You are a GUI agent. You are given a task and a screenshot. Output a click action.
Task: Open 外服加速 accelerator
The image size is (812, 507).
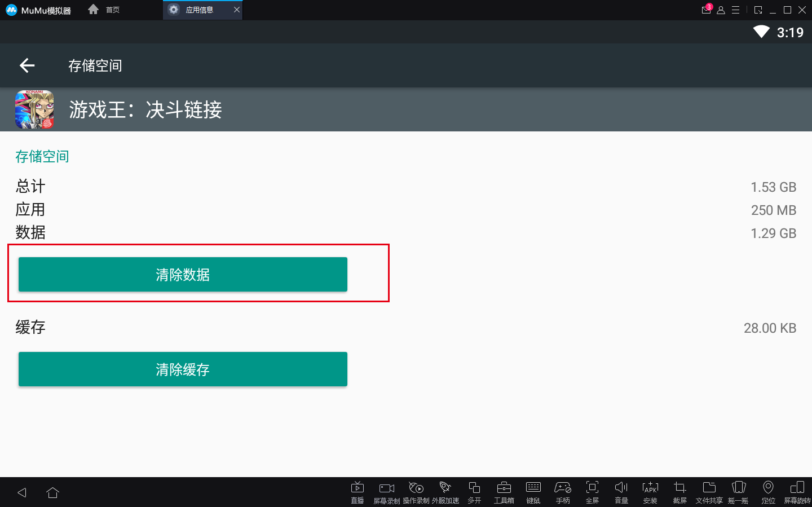point(445,492)
